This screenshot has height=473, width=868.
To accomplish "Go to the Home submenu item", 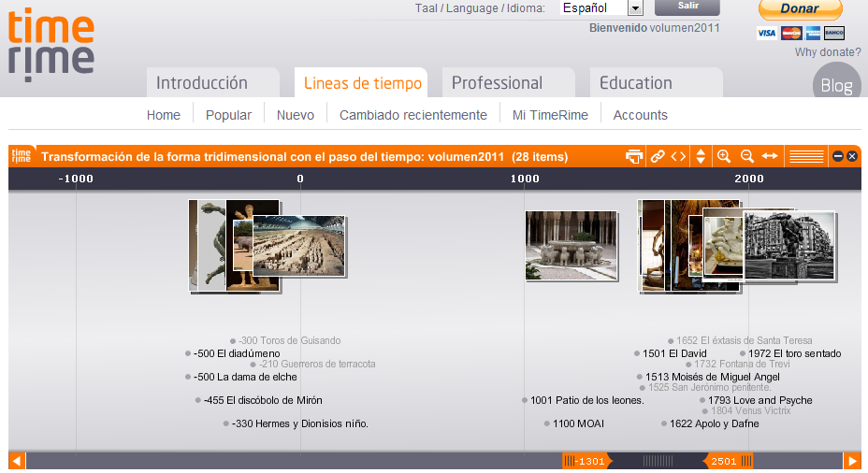I will coord(164,115).
